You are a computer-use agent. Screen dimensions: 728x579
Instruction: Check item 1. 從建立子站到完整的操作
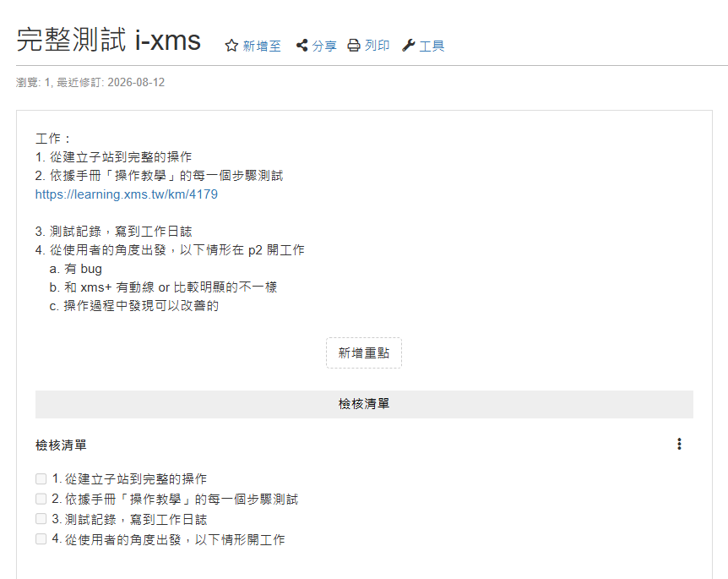click(x=41, y=478)
